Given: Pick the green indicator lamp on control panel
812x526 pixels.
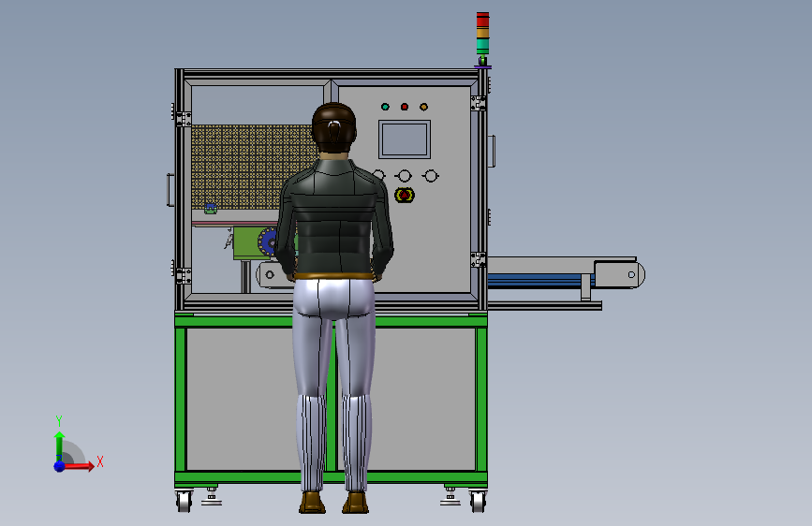Looking at the screenshot, I should 385,107.
